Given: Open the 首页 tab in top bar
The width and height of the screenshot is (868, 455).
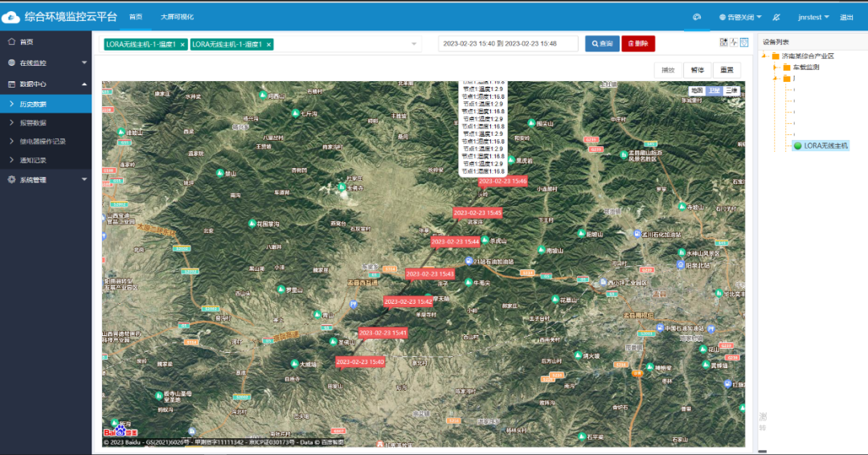Looking at the screenshot, I should [136, 17].
